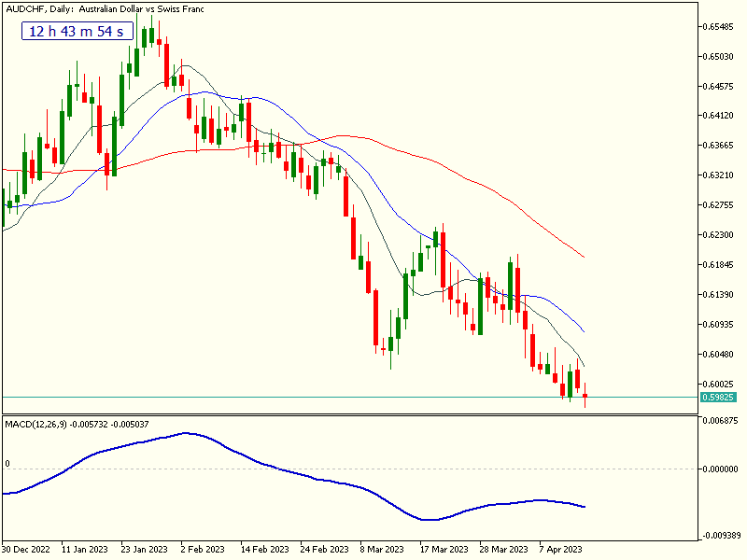Click the blue moving average line's right end
The height and width of the screenshot is (560, 747).
[584, 331]
